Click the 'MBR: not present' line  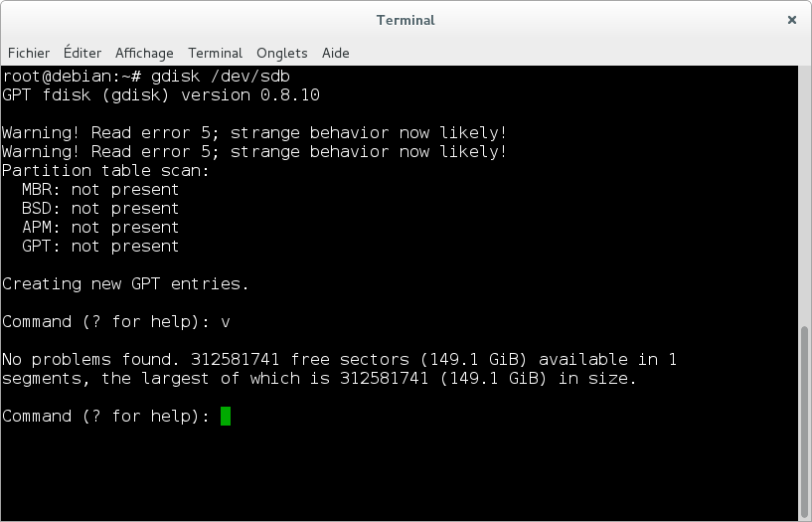coord(100,190)
